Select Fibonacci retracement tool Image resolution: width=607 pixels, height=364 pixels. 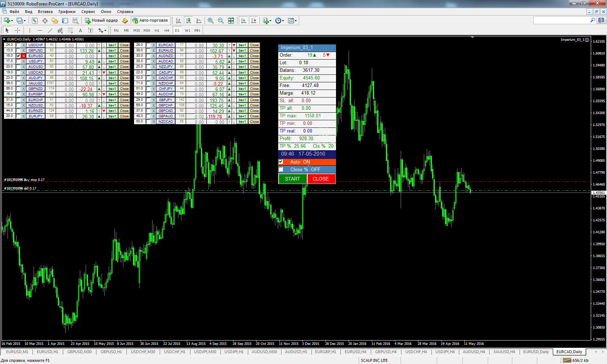click(x=70, y=30)
